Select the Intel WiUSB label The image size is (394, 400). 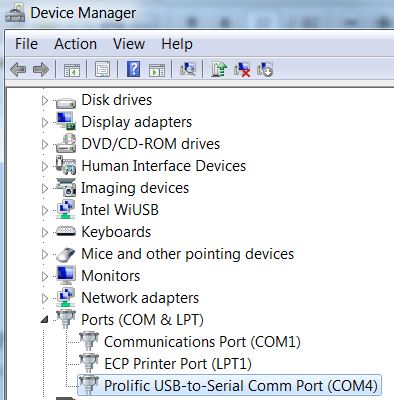point(120,210)
